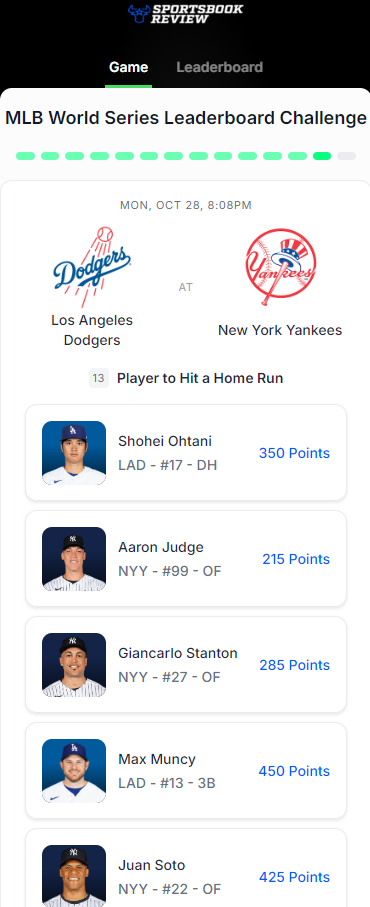Select Giancarlo Stanton's player headshot
The height and width of the screenshot is (907, 370).
point(74,665)
